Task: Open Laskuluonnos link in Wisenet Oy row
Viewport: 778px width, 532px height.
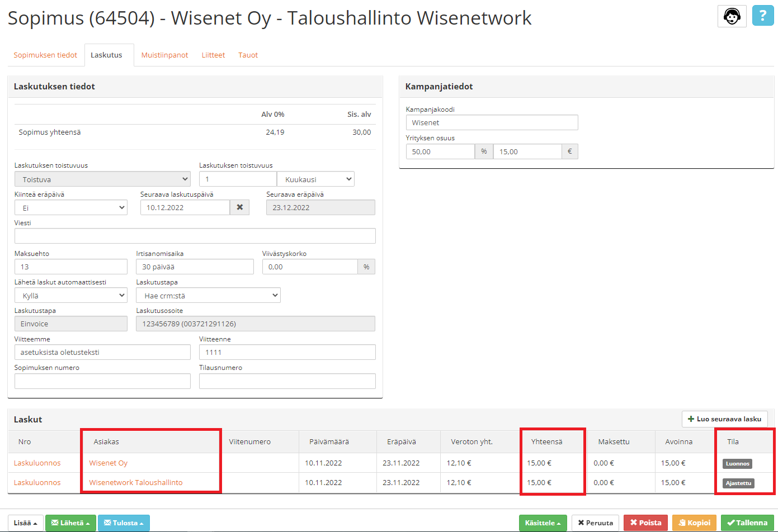Action: tap(37, 463)
